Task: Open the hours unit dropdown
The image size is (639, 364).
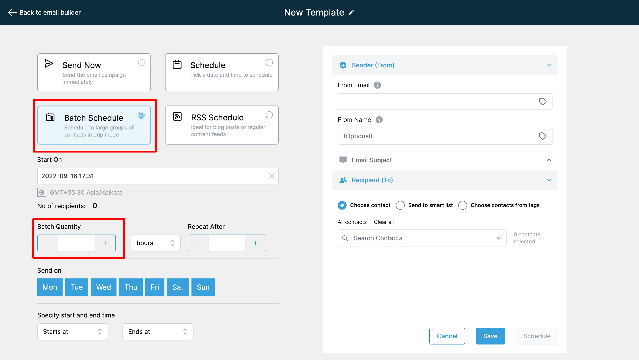Action: click(155, 243)
